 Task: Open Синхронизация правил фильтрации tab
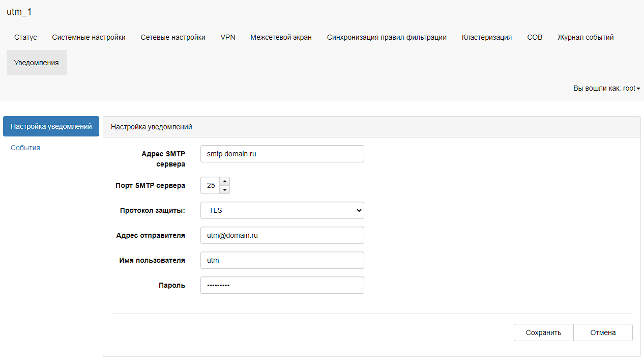(387, 37)
